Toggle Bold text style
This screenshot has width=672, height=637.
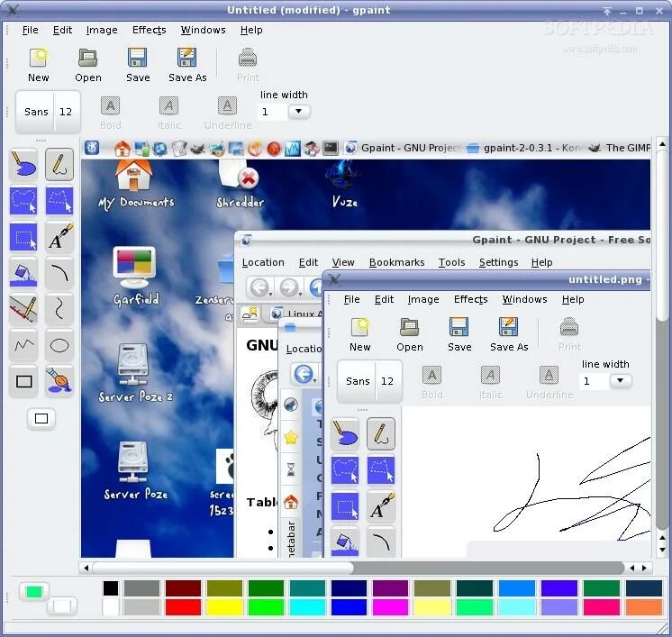click(x=110, y=113)
